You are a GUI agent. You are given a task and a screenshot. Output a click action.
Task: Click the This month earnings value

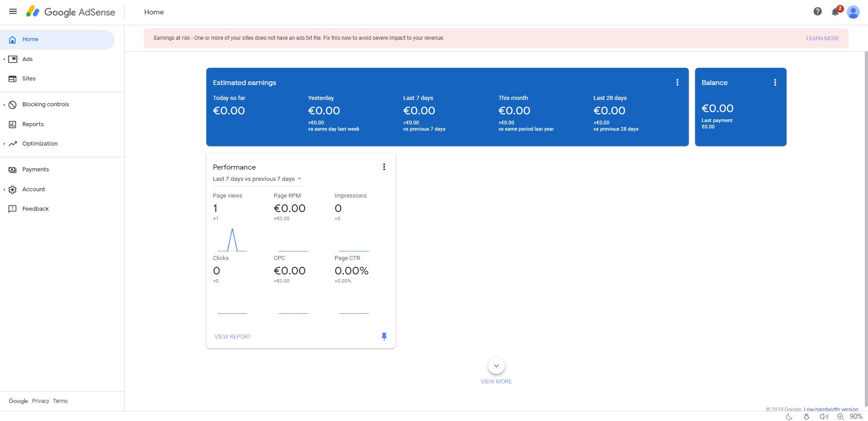tap(514, 111)
